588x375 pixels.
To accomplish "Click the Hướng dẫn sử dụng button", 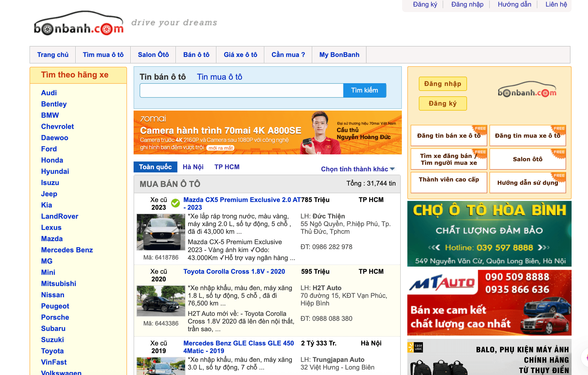I will (528, 182).
